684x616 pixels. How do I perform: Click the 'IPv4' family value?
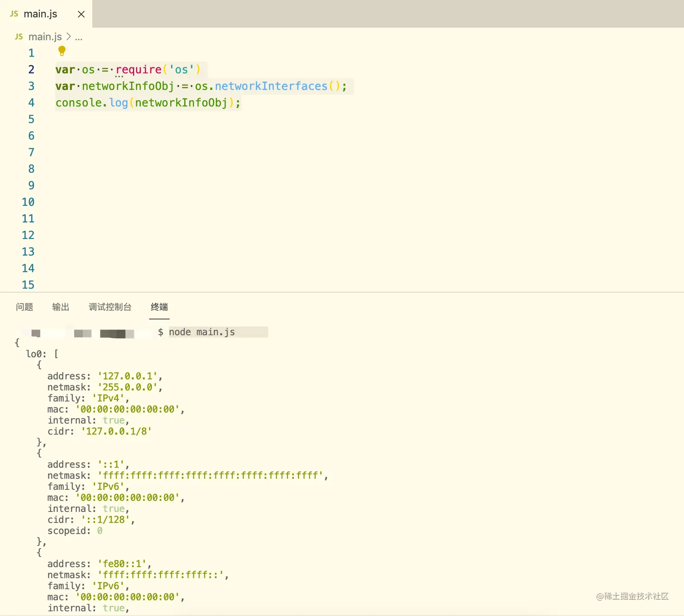point(108,398)
